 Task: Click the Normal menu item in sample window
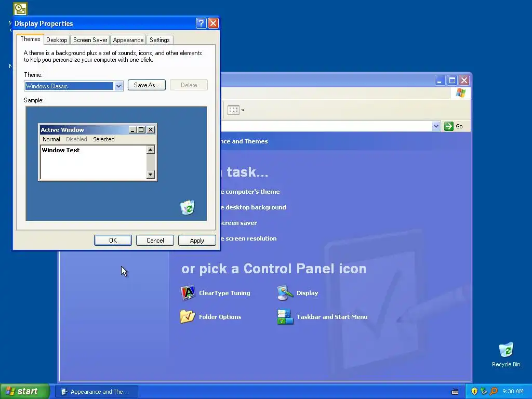(x=51, y=139)
